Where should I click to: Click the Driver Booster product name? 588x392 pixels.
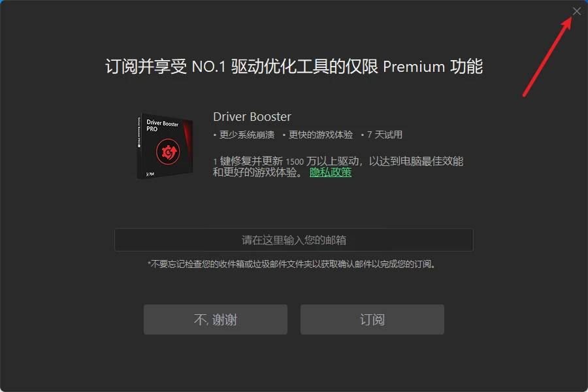[x=252, y=117]
